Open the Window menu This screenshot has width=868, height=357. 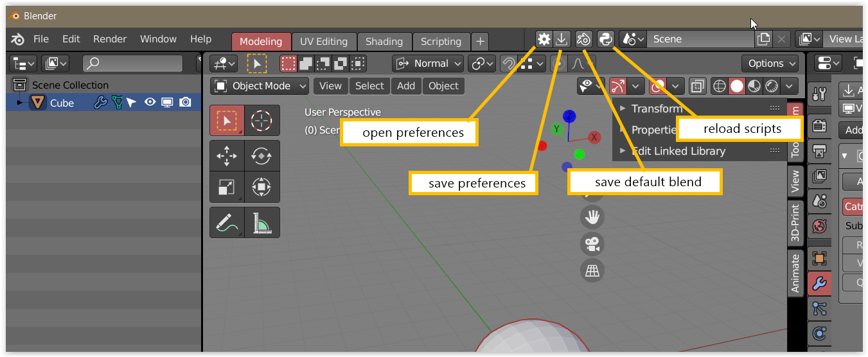(158, 39)
